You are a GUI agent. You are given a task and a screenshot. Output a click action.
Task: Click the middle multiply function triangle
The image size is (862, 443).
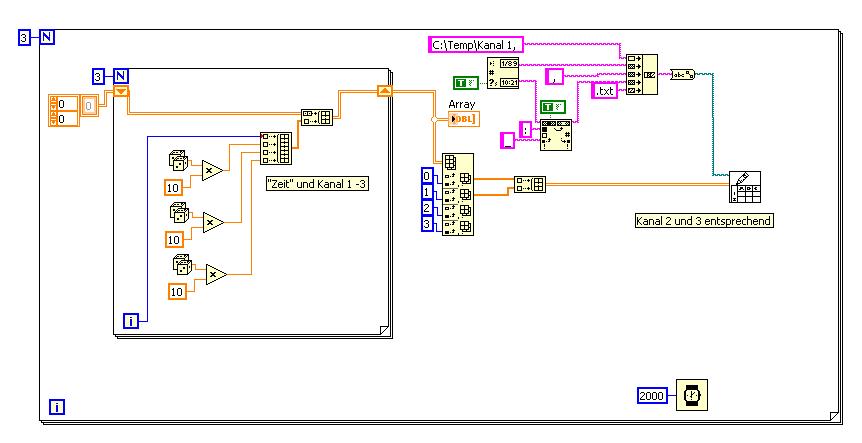click(212, 223)
